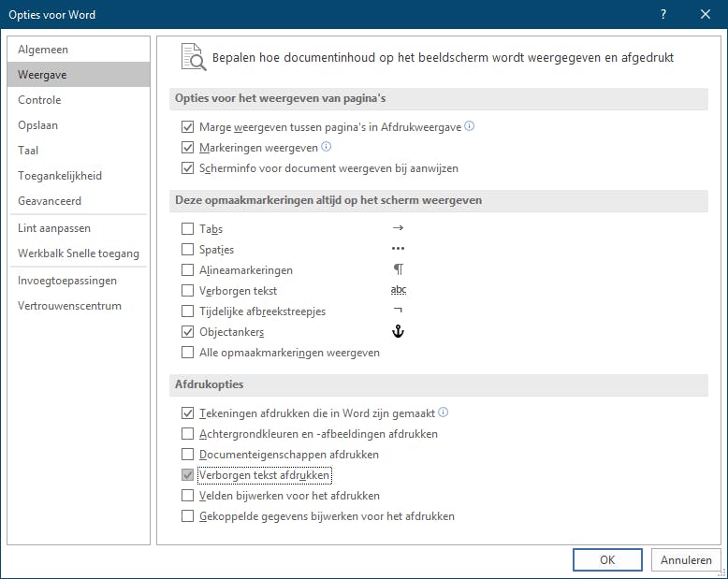Uncheck Objectankers checkbox

point(188,332)
